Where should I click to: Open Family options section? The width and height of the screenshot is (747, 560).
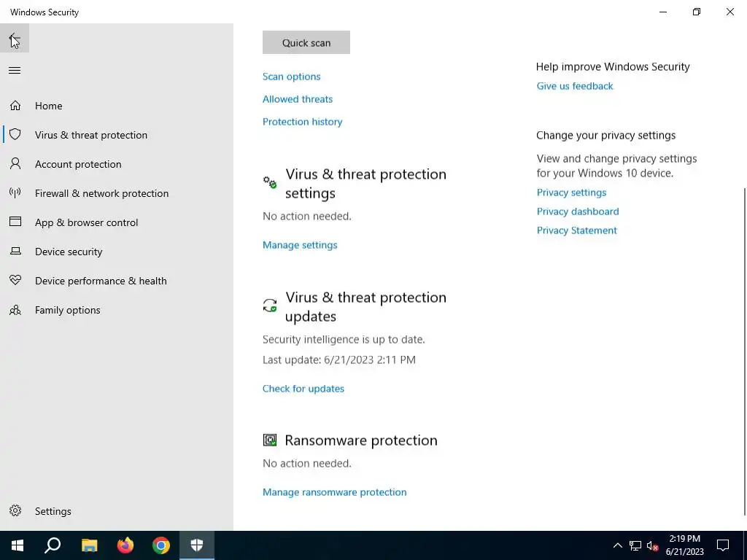click(x=68, y=310)
